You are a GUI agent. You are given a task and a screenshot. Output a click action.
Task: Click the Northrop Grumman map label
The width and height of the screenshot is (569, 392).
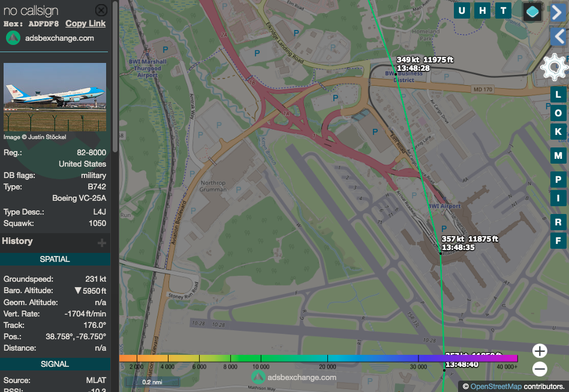pyautogui.click(x=213, y=186)
